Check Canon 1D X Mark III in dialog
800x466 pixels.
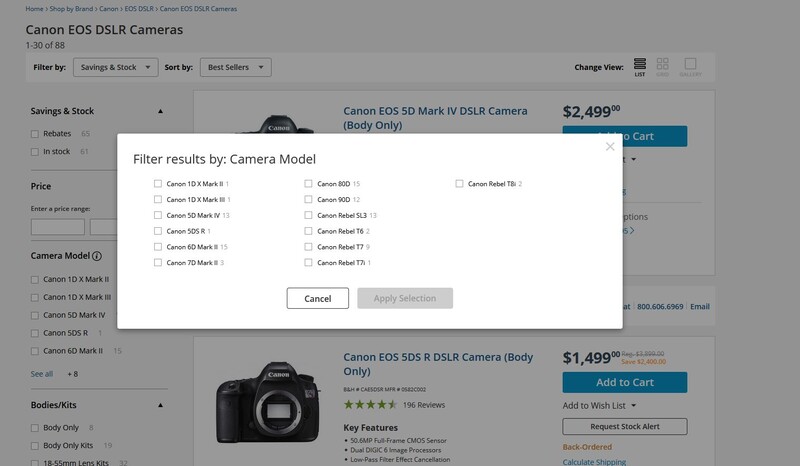158,200
